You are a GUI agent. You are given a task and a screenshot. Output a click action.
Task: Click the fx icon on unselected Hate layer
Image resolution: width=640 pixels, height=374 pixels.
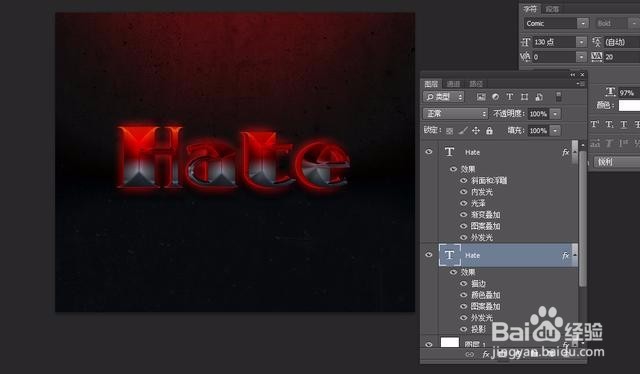565,152
